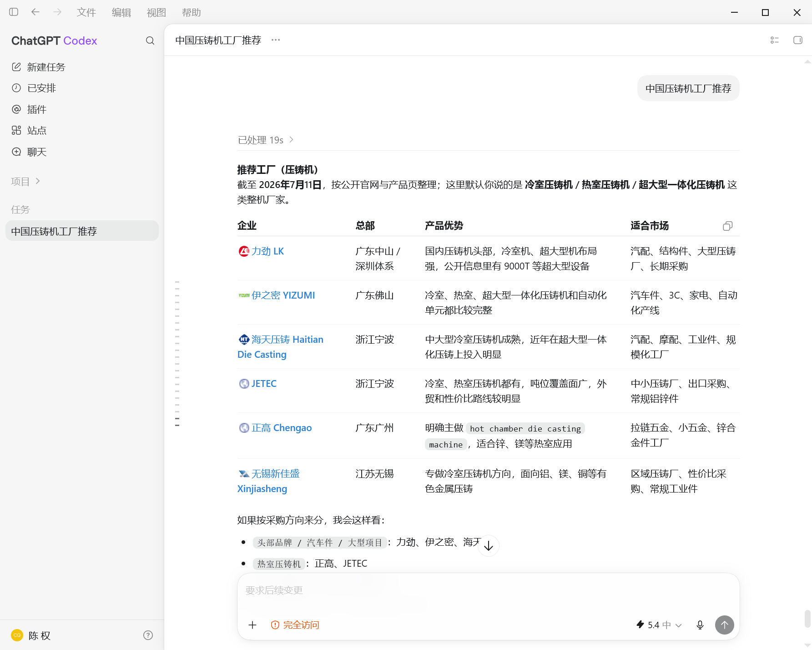812x650 pixels.
Task: Open the 插件 plugins section
Action: click(x=82, y=109)
